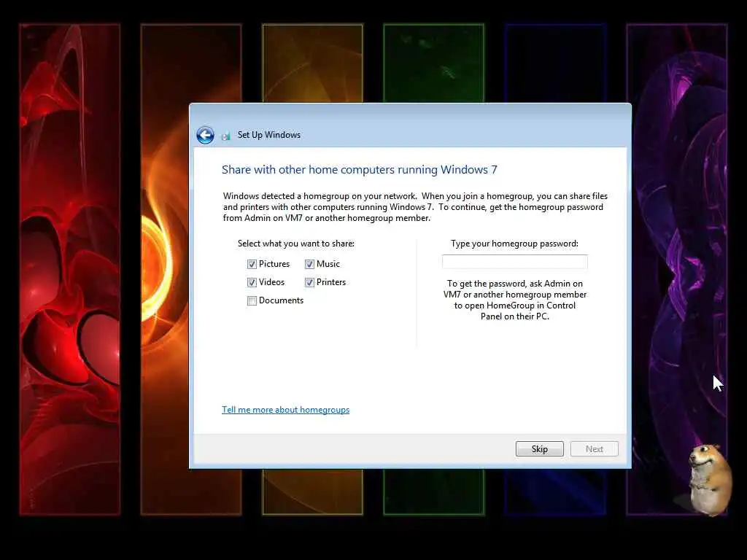747x560 pixels.
Task: Uncheck the Pictures checkbox
Action: click(x=252, y=264)
